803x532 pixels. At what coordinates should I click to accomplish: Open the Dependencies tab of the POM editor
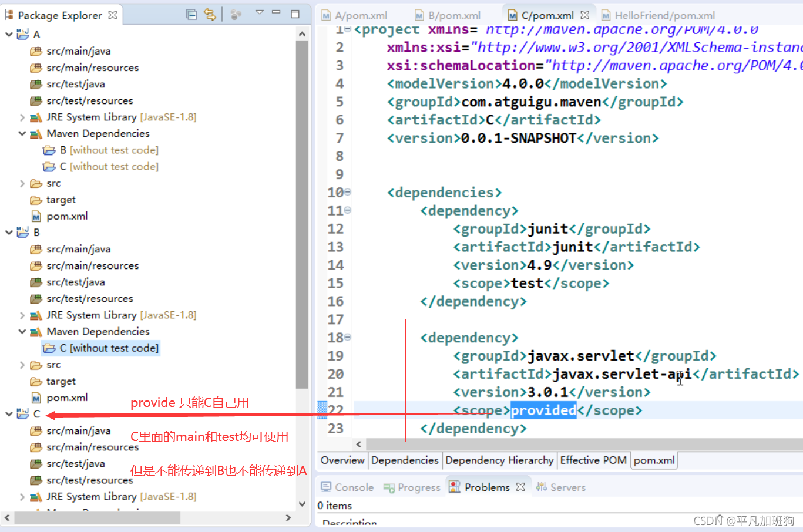405,460
